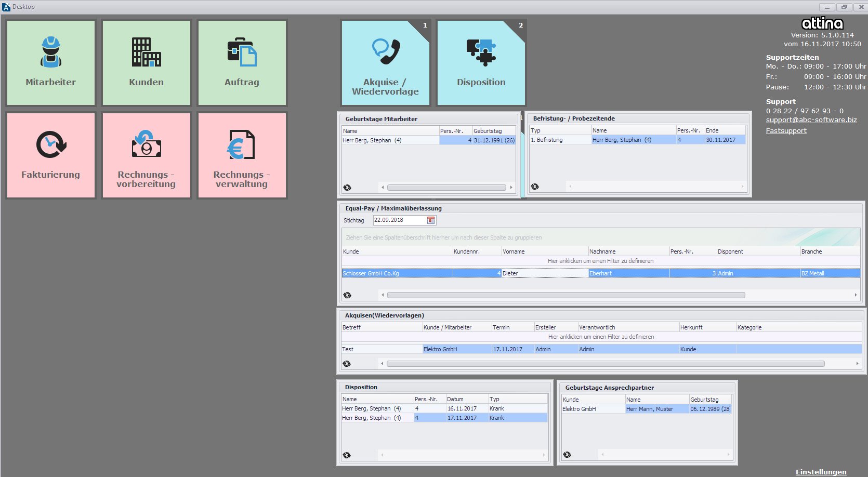Refresh the Disposition panel

[x=347, y=455]
